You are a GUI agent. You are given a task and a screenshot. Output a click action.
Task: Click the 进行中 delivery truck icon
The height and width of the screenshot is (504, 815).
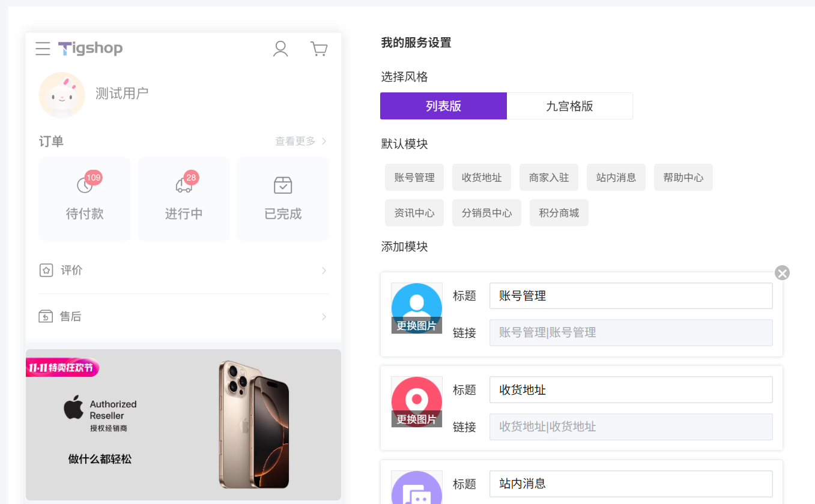[184, 185]
